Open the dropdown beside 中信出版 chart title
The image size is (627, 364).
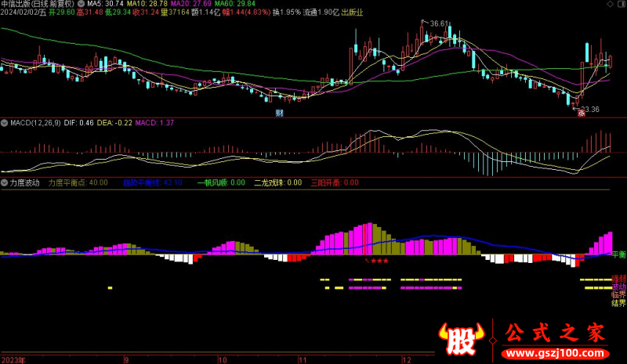[x=81, y=4]
